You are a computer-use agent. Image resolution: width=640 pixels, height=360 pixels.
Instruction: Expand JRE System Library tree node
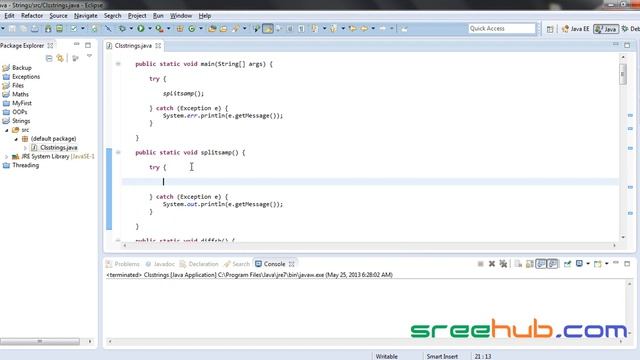point(6,156)
